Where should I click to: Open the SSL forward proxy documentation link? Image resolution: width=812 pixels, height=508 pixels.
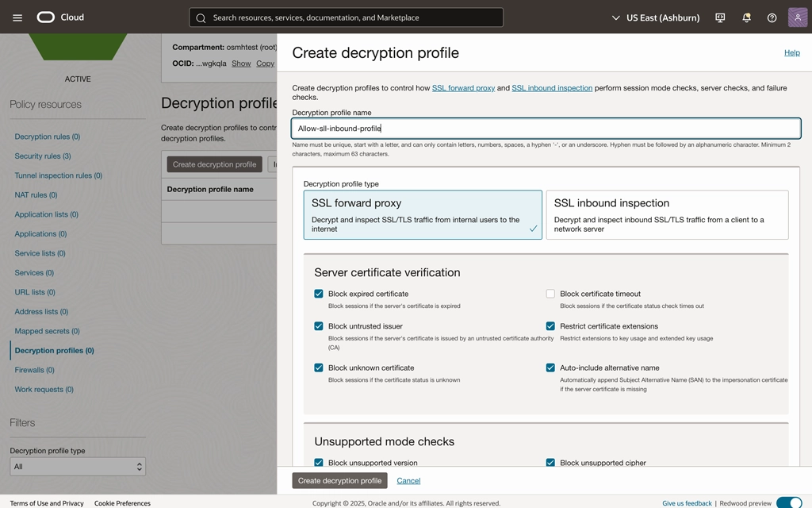point(463,88)
